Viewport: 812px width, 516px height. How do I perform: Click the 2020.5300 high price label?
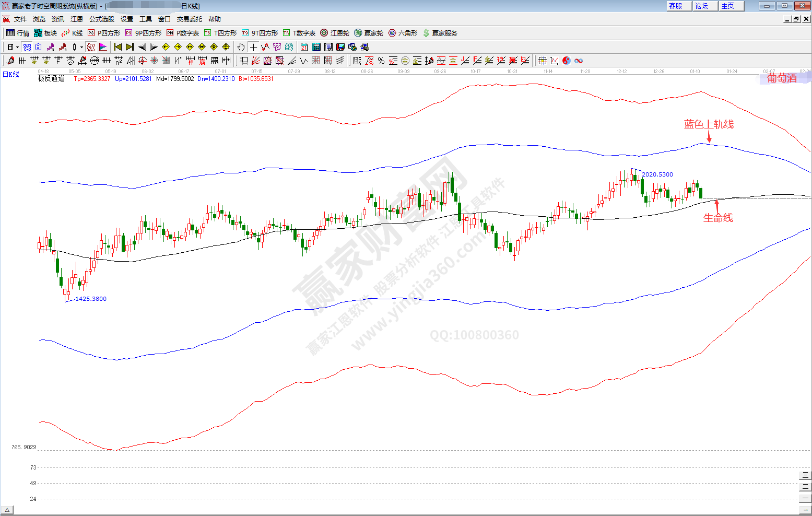[657, 174]
